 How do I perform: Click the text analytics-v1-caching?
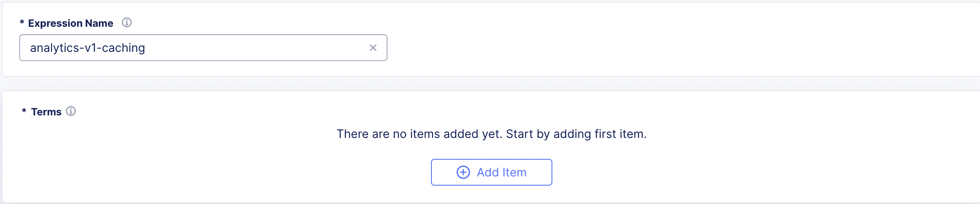pos(87,48)
